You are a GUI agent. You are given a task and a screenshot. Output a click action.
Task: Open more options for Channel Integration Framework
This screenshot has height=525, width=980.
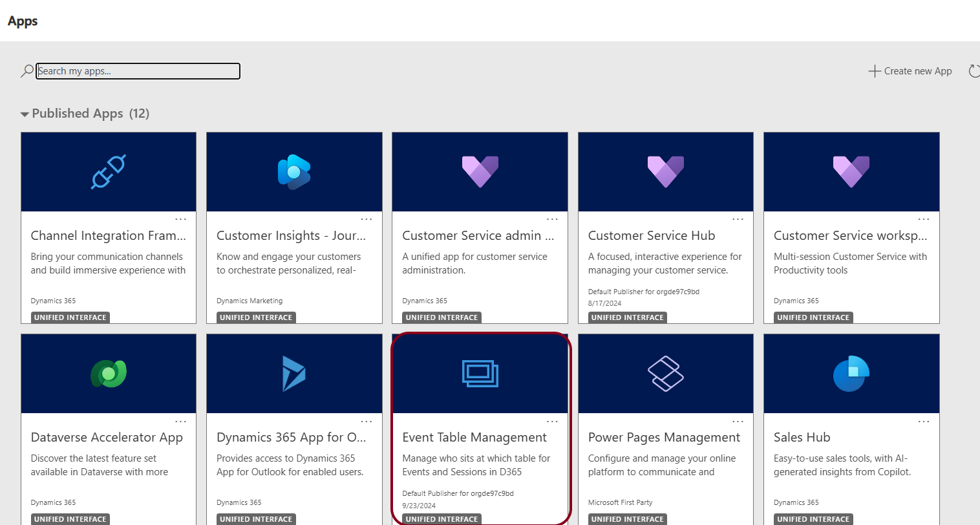181,220
